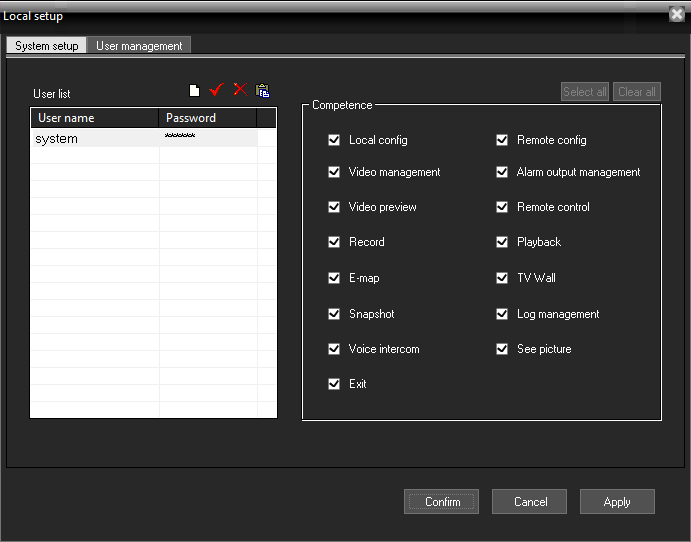Toggle the Remote control checkbox
This screenshot has width=691, height=542.
(502, 207)
